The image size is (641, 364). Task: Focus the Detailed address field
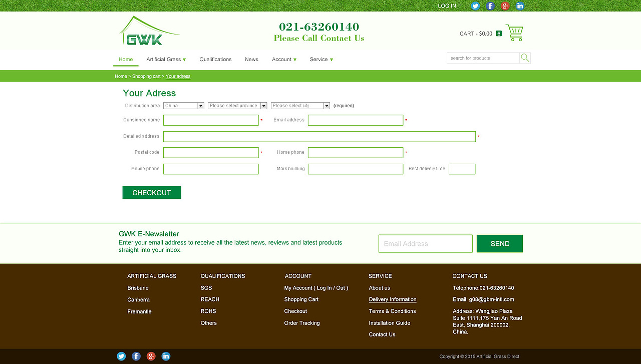click(319, 137)
